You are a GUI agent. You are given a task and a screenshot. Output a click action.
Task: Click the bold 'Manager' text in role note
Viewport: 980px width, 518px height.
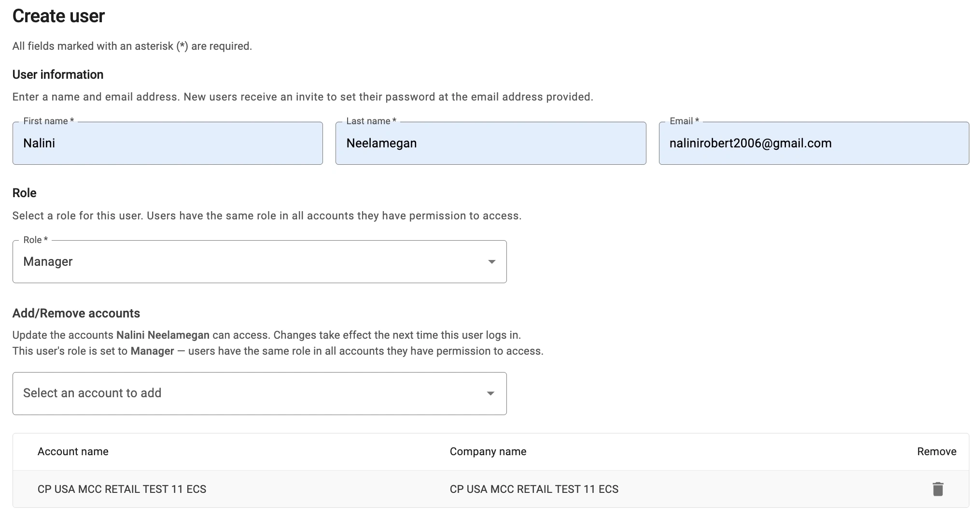[152, 351]
